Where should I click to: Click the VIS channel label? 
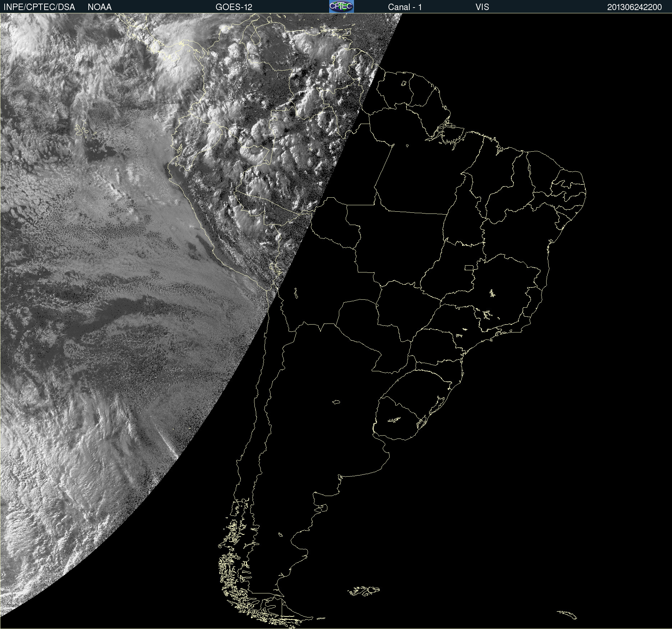(x=482, y=7)
